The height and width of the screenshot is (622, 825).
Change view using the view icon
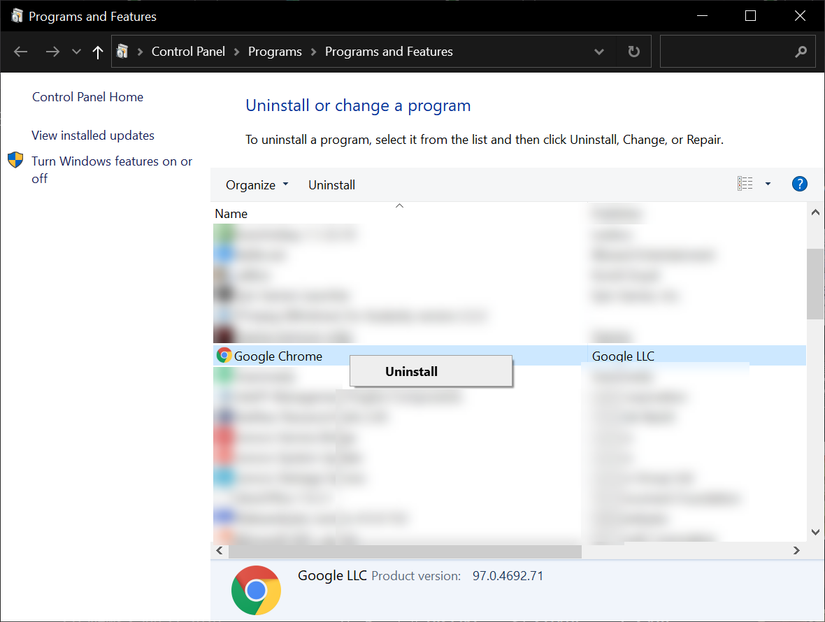[x=744, y=184]
